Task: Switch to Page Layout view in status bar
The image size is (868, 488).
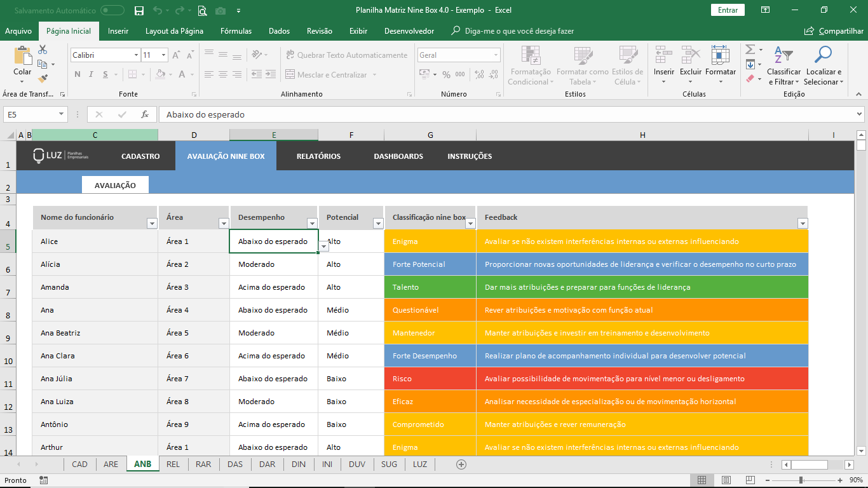Action: pyautogui.click(x=726, y=480)
